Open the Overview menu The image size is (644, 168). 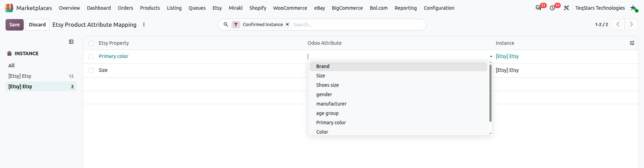[x=69, y=8]
